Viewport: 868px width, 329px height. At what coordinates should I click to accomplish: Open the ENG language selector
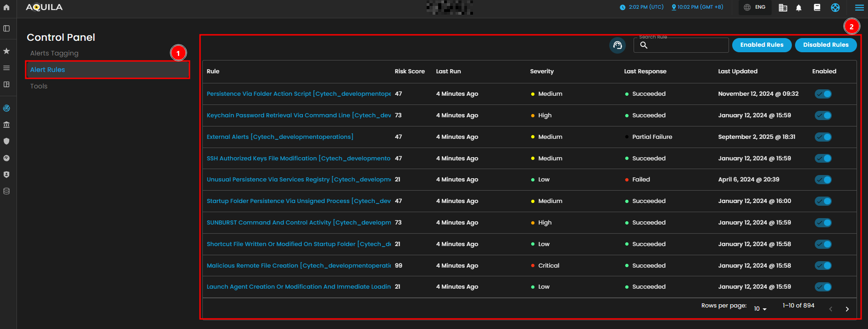click(x=755, y=7)
